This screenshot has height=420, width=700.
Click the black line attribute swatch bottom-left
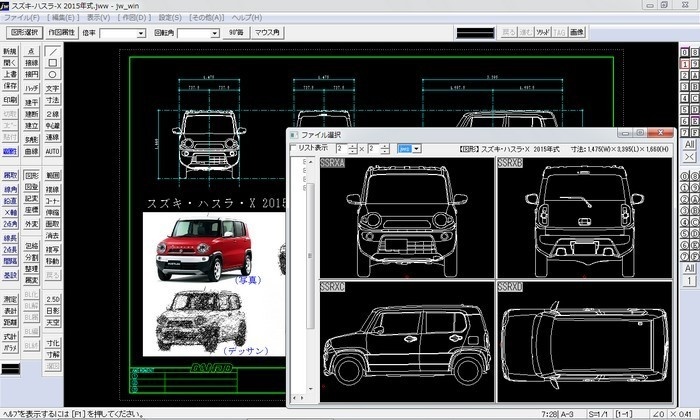coord(10,369)
